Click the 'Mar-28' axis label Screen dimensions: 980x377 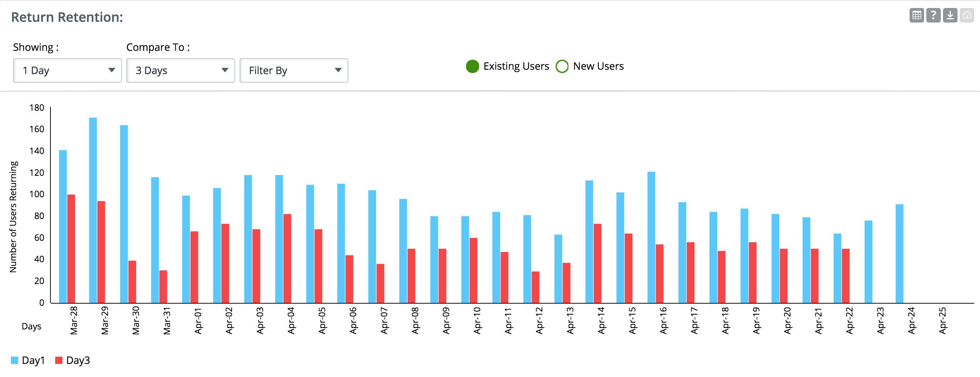pyautogui.click(x=74, y=321)
